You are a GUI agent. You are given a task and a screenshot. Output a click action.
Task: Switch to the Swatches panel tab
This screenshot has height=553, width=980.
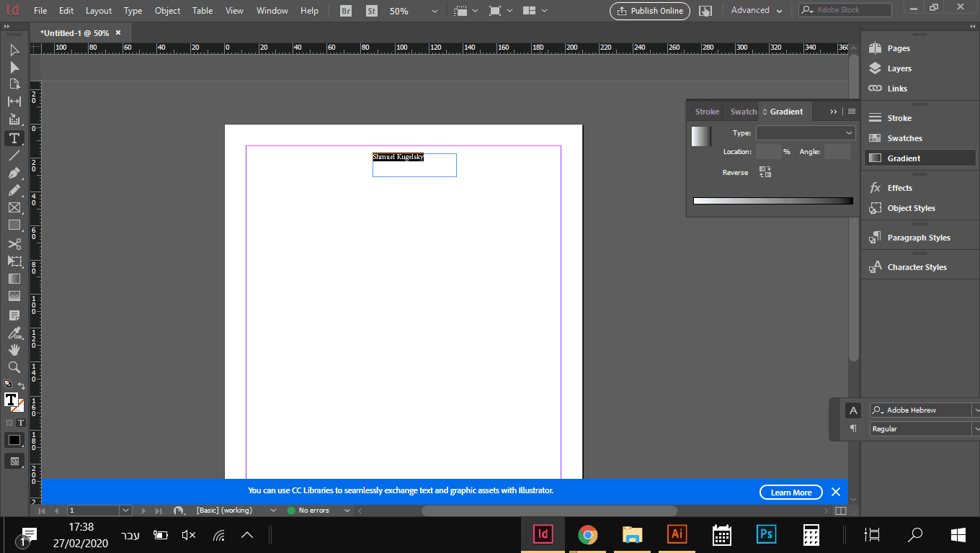(x=743, y=112)
